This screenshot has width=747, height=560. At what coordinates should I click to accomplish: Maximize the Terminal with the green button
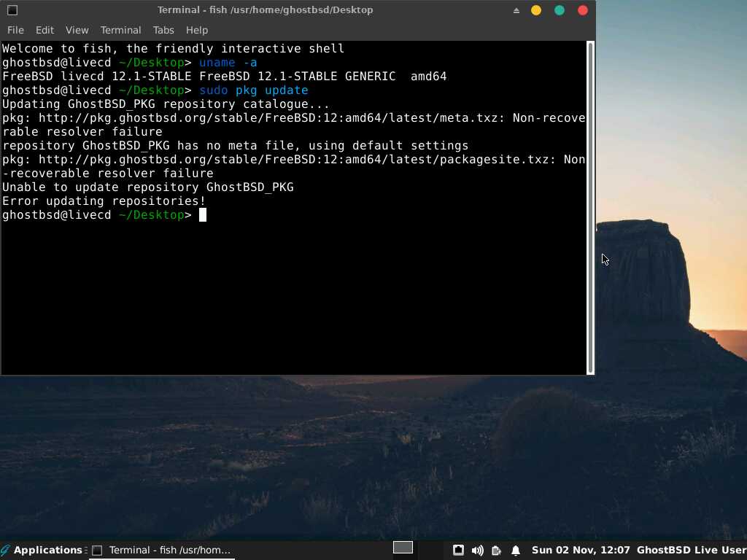pyautogui.click(x=560, y=10)
